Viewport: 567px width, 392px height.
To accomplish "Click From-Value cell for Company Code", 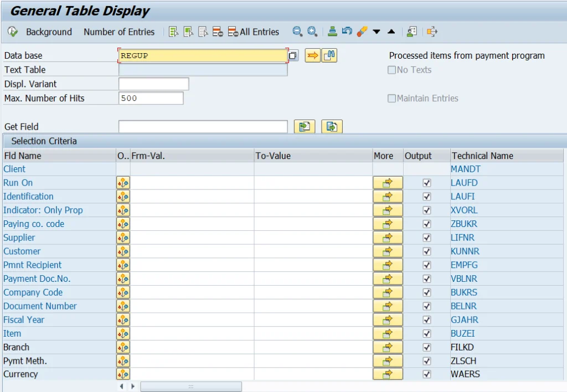I will pos(192,292).
